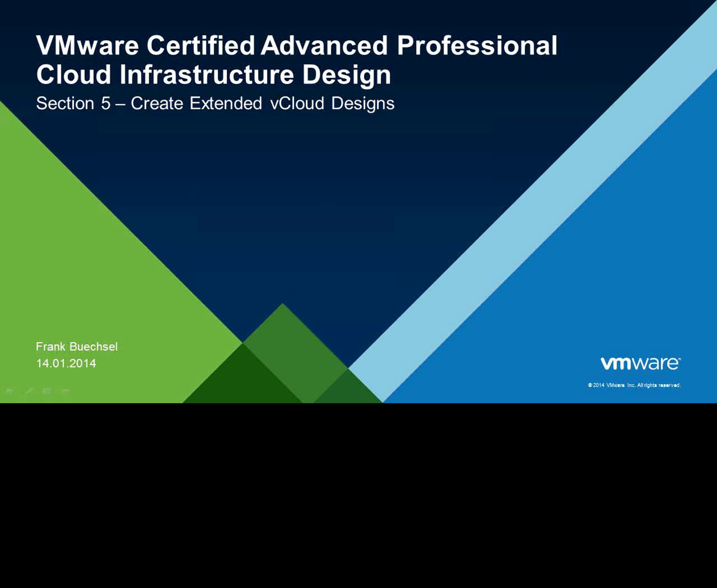Select the 'Section 5 – Create Extended vCloud Designs' subtitle

point(215,104)
